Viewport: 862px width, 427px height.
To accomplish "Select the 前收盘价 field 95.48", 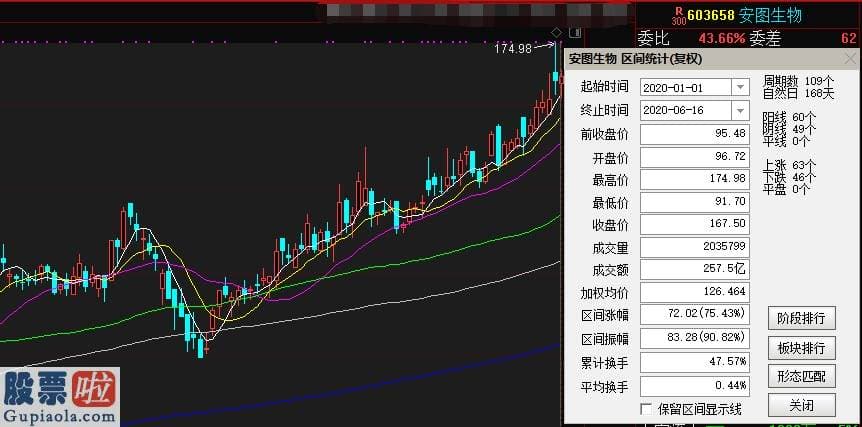I will pos(695,135).
